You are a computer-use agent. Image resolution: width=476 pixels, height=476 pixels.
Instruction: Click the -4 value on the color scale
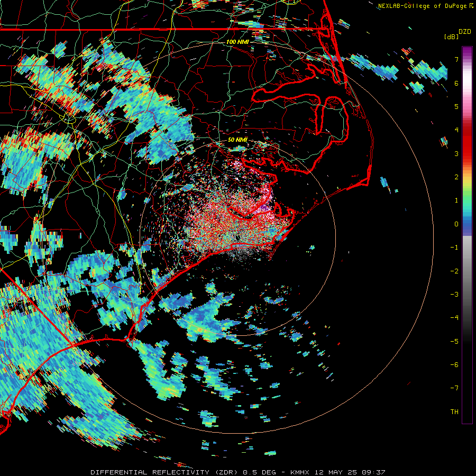(454, 318)
